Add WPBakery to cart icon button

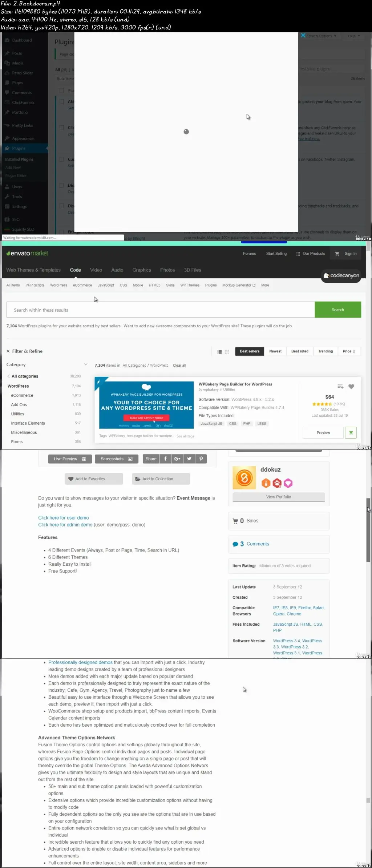(x=351, y=433)
